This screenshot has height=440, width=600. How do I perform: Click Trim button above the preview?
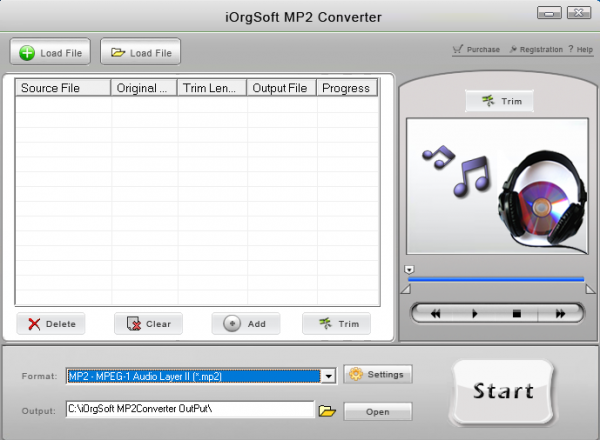click(x=499, y=101)
